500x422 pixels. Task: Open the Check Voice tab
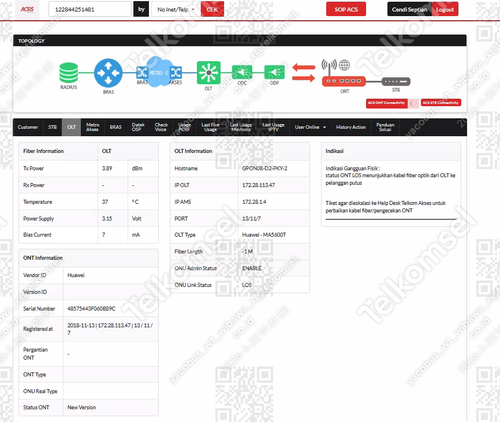[x=161, y=127]
